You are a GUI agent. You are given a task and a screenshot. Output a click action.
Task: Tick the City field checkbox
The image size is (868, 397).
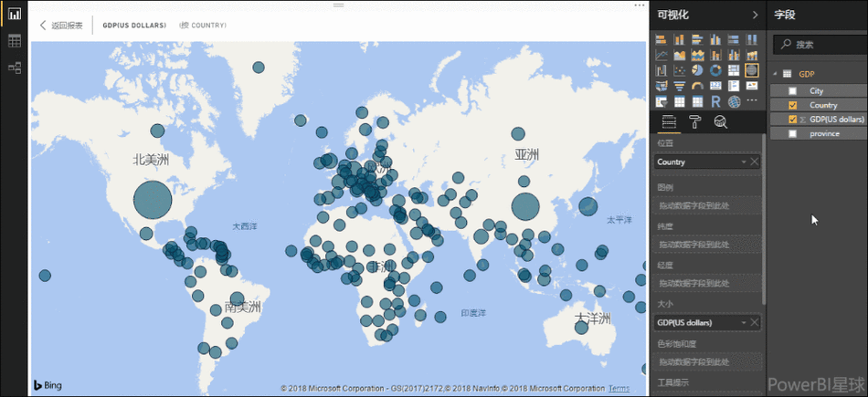793,90
